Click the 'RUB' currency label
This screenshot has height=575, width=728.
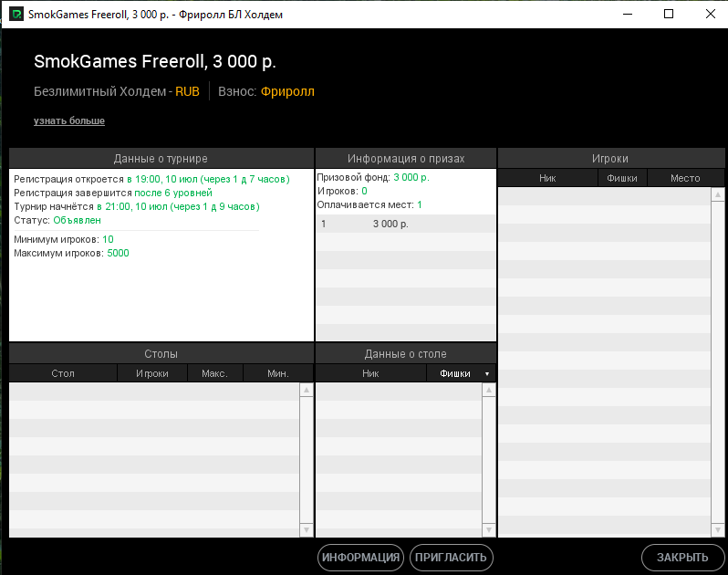click(x=187, y=91)
